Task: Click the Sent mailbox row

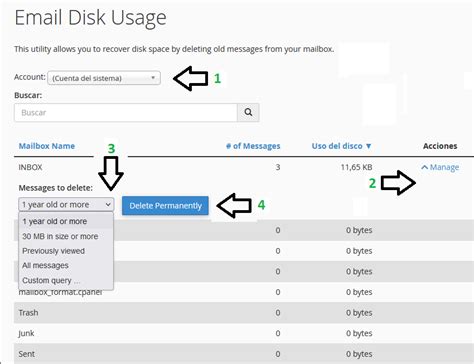Action: pos(244,354)
